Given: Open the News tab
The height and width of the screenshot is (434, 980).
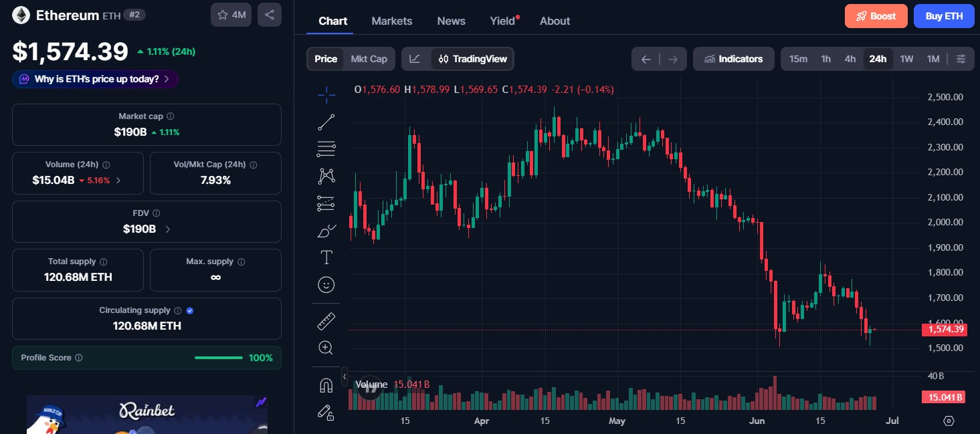Looking at the screenshot, I should tap(452, 21).
